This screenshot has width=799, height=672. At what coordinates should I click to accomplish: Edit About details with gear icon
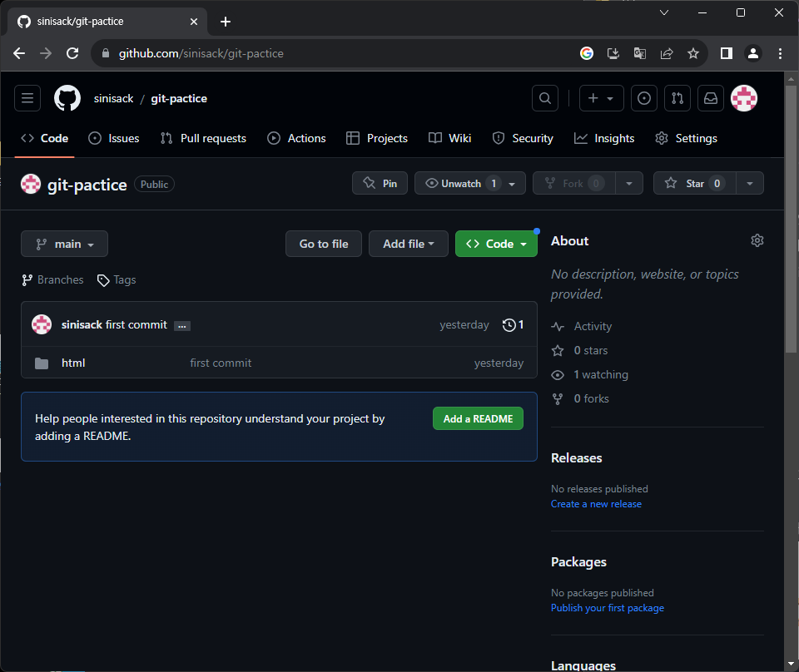coord(757,240)
